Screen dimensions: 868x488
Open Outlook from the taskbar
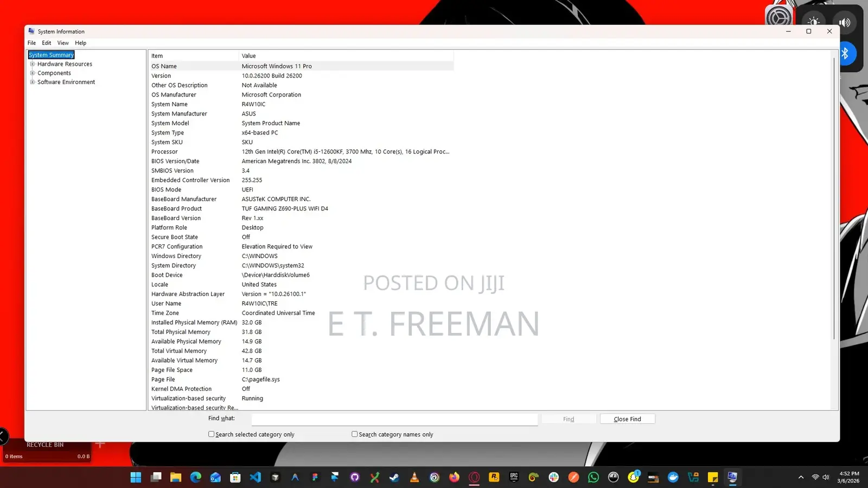pyautogui.click(x=215, y=477)
